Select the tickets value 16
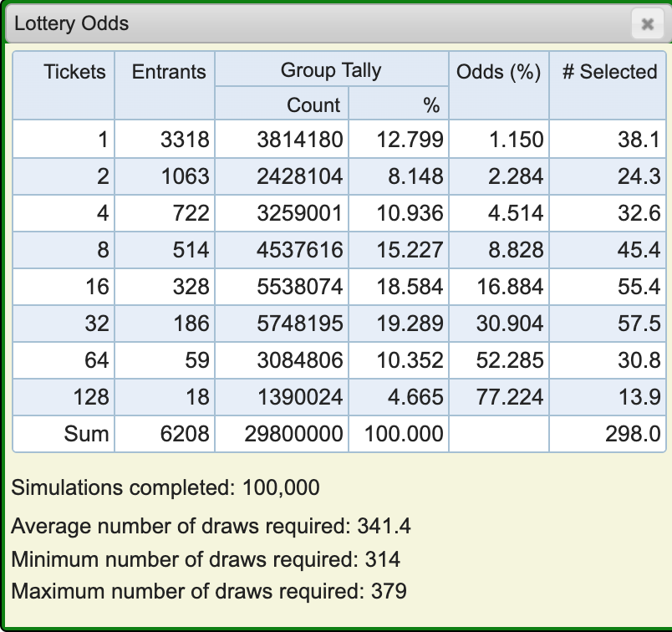 [97, 287]
